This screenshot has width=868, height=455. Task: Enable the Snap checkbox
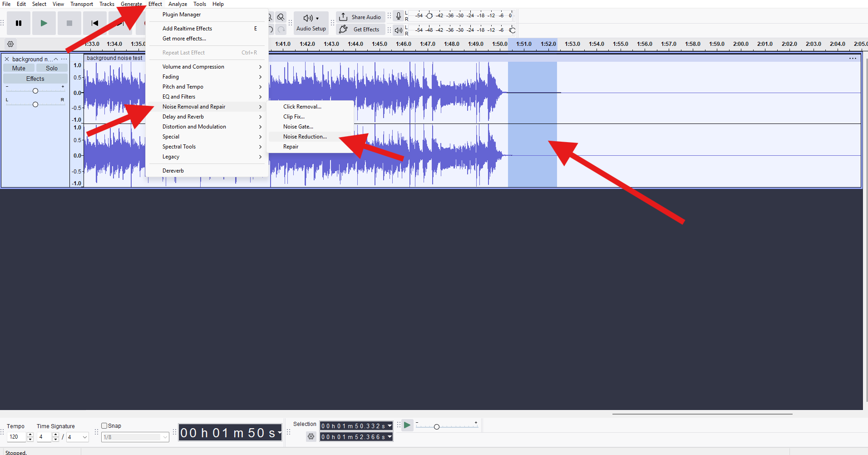(104, 425)
